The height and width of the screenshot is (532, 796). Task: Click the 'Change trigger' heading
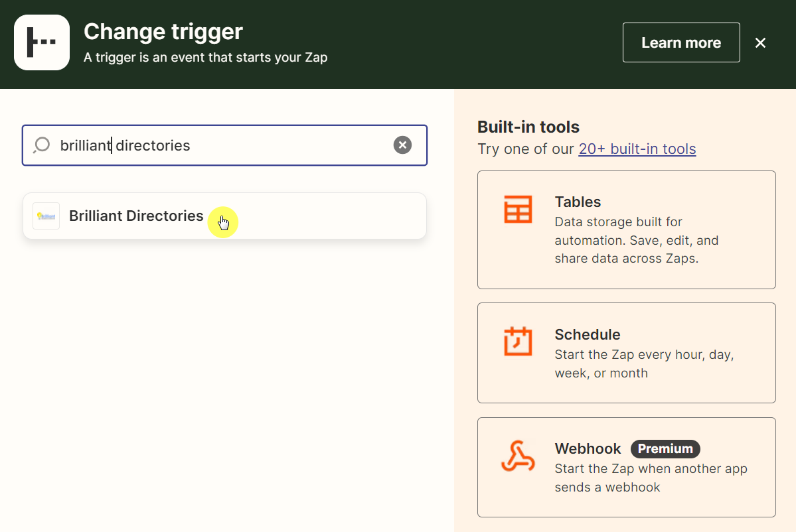tap(163, 31)
